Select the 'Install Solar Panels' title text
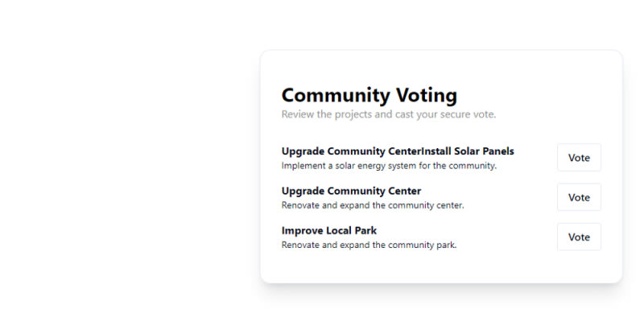Screen dimensions: 644x322 click(468, 151)
